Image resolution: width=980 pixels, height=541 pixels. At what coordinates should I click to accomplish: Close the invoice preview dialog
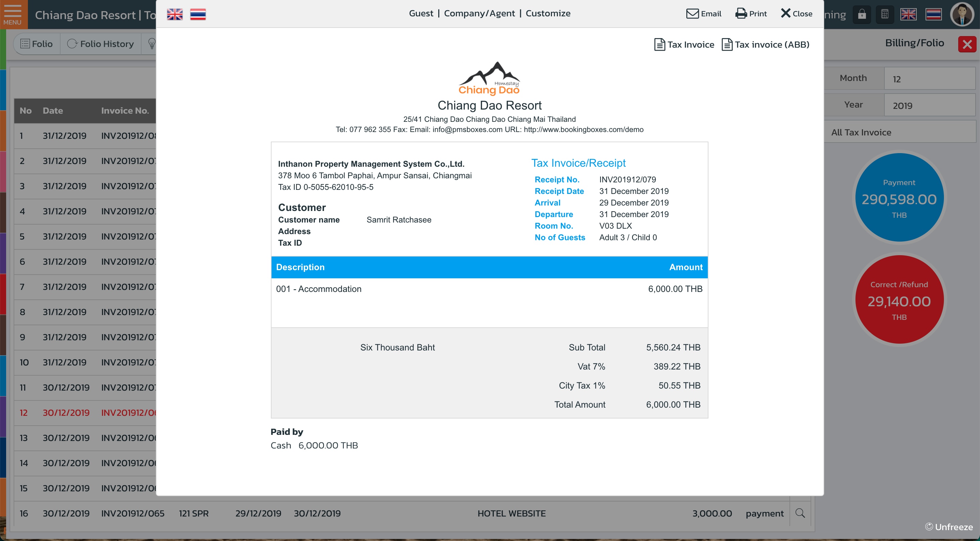[796, 13]
